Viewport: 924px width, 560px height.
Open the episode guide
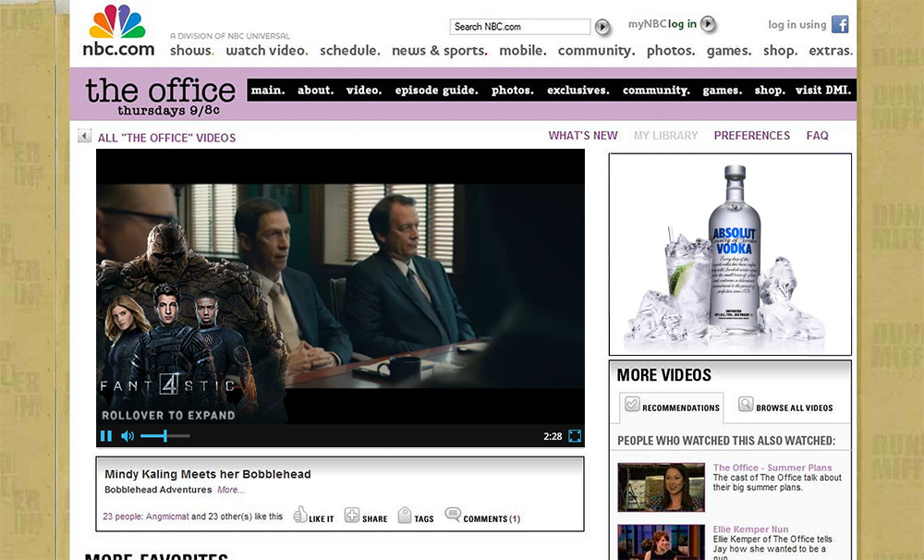click(436, 91)
